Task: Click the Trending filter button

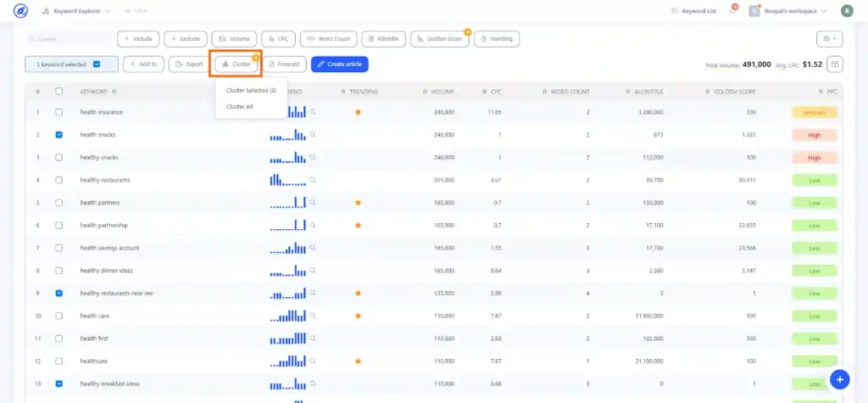Action: click(x=497, y=39)
